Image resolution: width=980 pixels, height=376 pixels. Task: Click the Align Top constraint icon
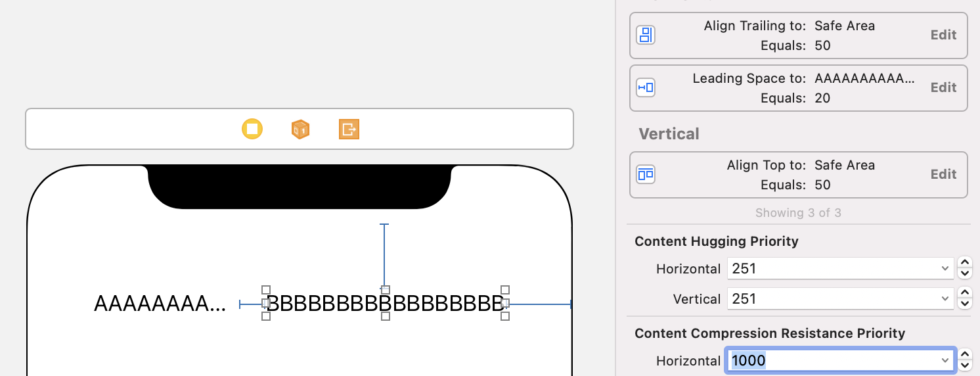pos(646,174)
